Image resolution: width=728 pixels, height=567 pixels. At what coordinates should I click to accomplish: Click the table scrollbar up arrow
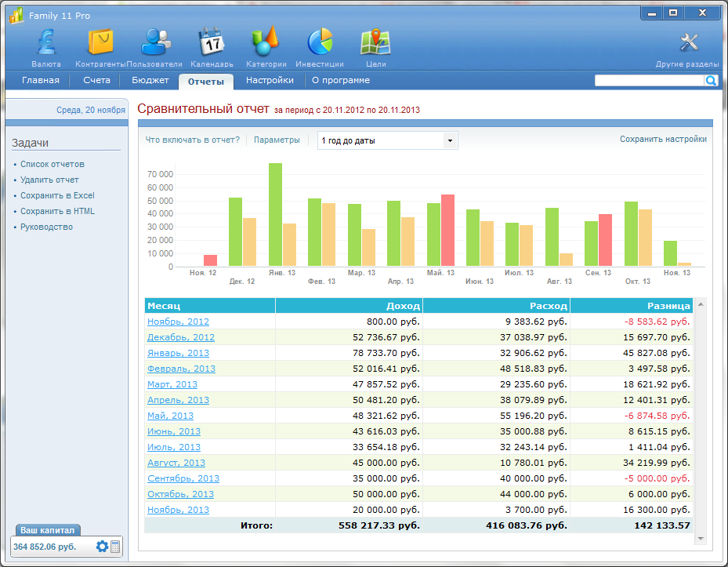[x=701, y=304]
